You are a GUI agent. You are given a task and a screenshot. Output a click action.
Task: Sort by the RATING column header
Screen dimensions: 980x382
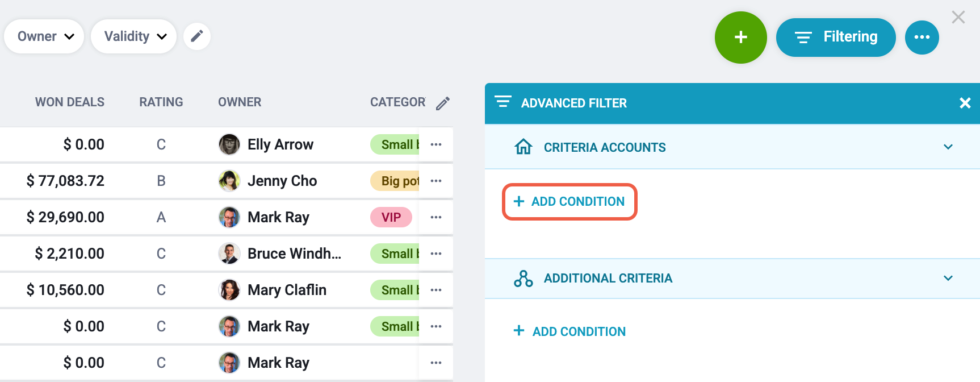[161, 102]
